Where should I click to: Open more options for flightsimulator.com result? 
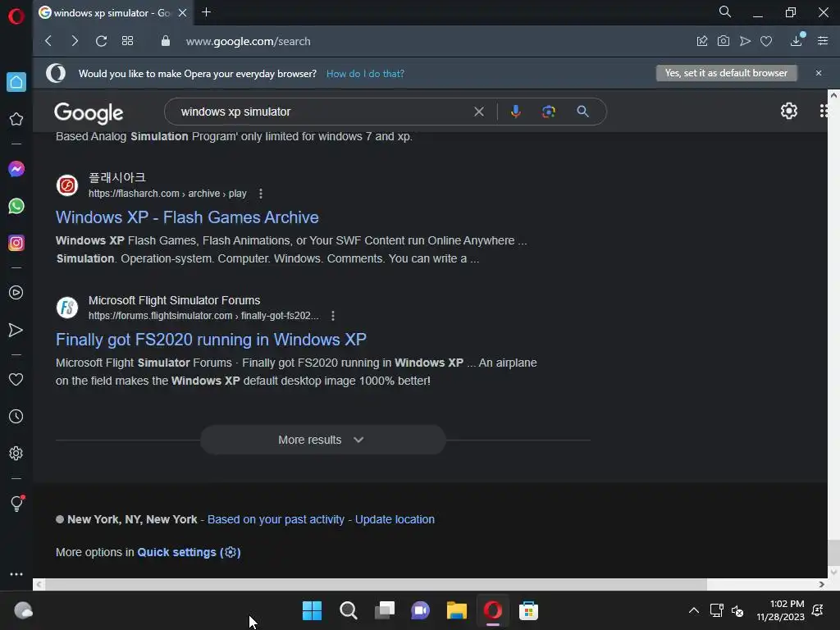(x=333, y=316)
